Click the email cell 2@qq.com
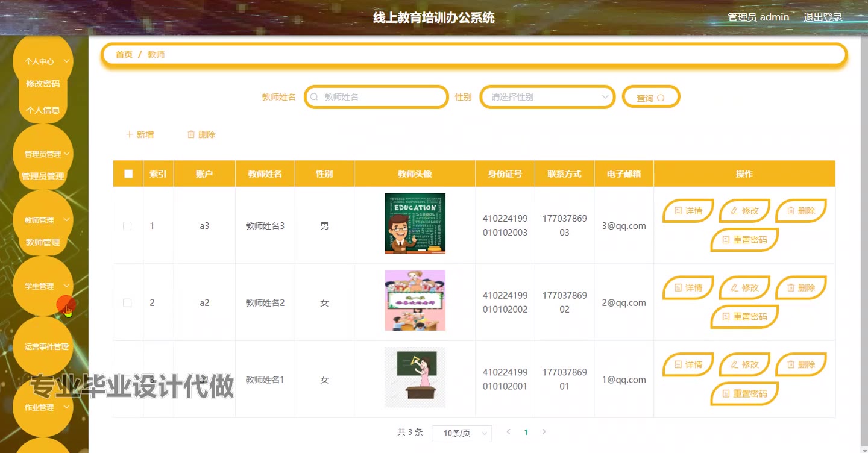868x453 pixels. [x=624, y=303]
